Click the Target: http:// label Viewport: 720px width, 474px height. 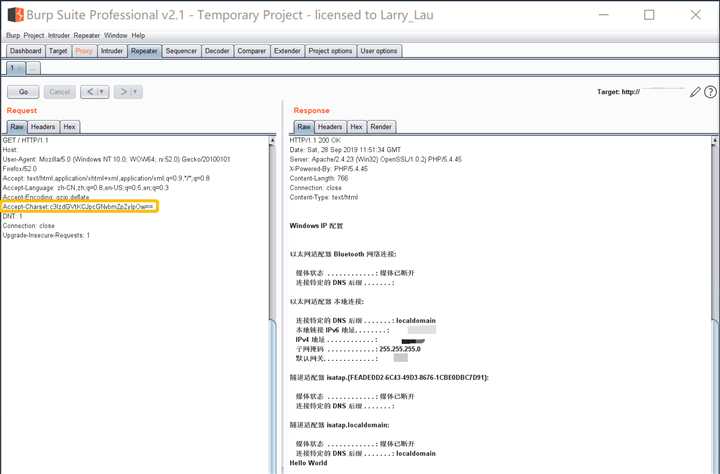[618, 92]
